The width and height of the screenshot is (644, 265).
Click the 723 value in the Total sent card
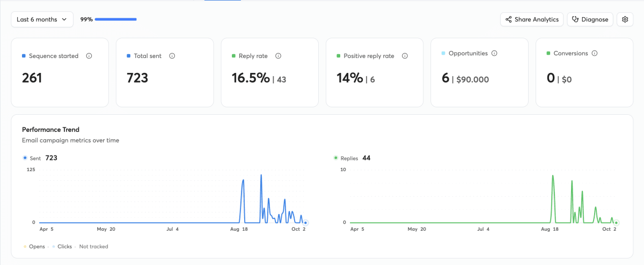(137, 78)
